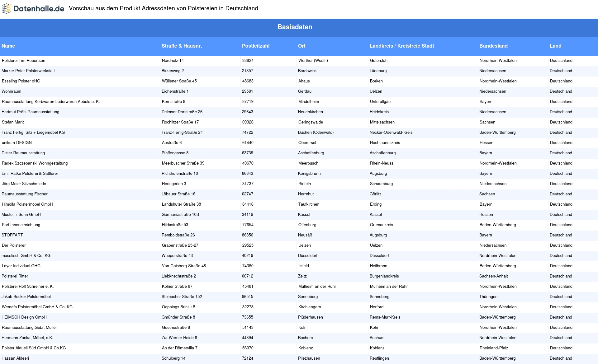Click city cell 'Plüderhausen'

(311, 317)
